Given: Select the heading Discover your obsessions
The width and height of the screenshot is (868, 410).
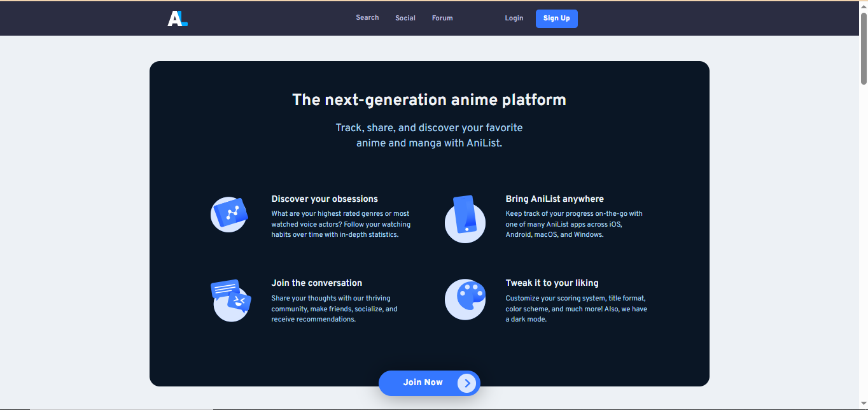Looking at the screenshot, I should (325, 199).
